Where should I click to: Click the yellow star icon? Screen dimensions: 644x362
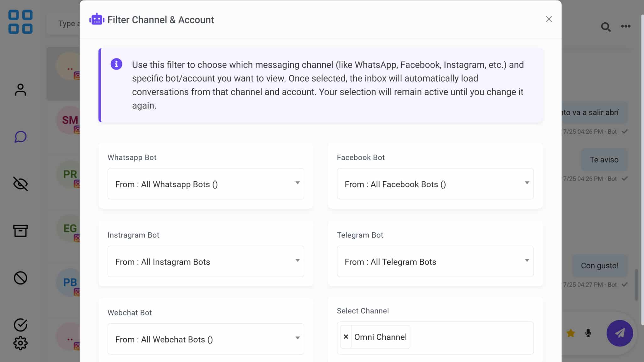pyautogui.click(x=570, y=333)
